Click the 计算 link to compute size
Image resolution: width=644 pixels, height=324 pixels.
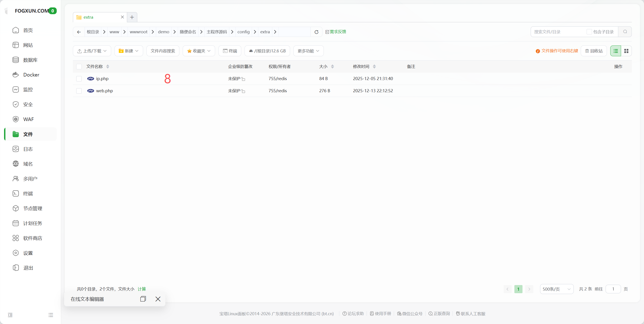click(x=142, y=289)
